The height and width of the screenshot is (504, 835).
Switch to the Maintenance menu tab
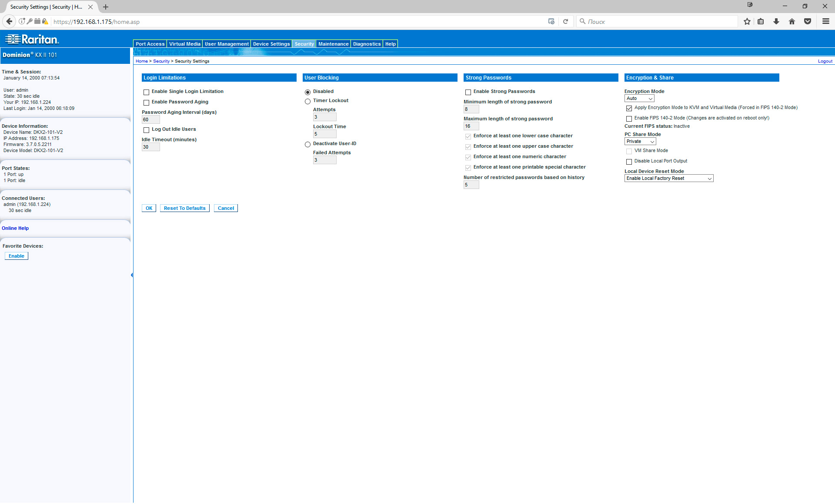(x=333, y=44)
